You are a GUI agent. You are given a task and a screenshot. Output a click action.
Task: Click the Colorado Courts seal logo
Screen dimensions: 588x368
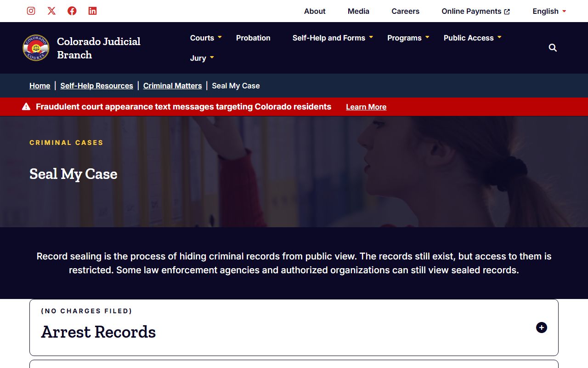pos(36,48)
